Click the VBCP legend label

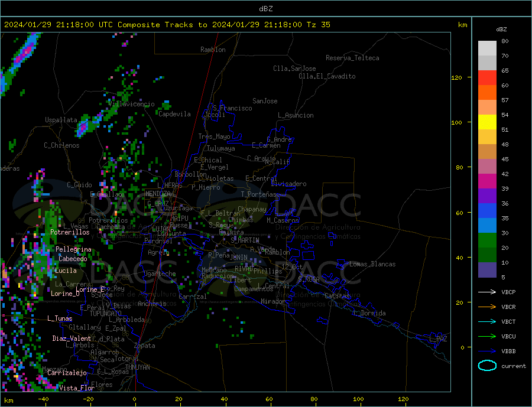tap(508, 292)
